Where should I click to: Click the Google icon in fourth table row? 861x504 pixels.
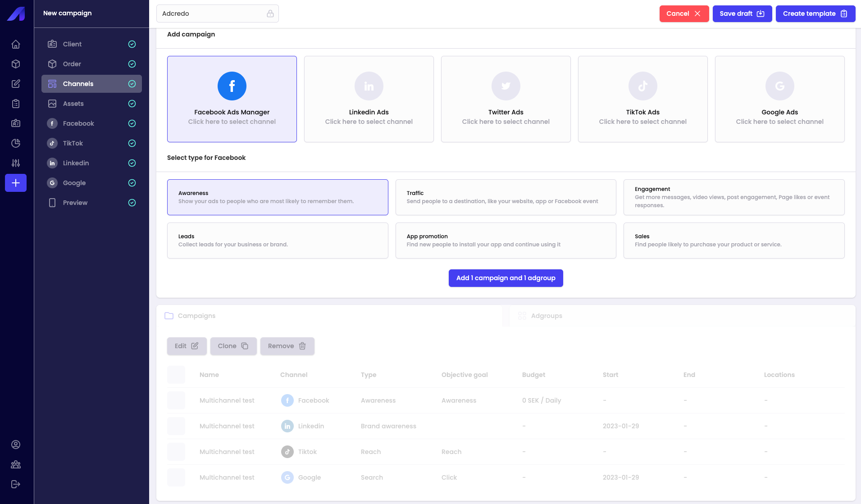pyautogui.click(x=287, y=477)
